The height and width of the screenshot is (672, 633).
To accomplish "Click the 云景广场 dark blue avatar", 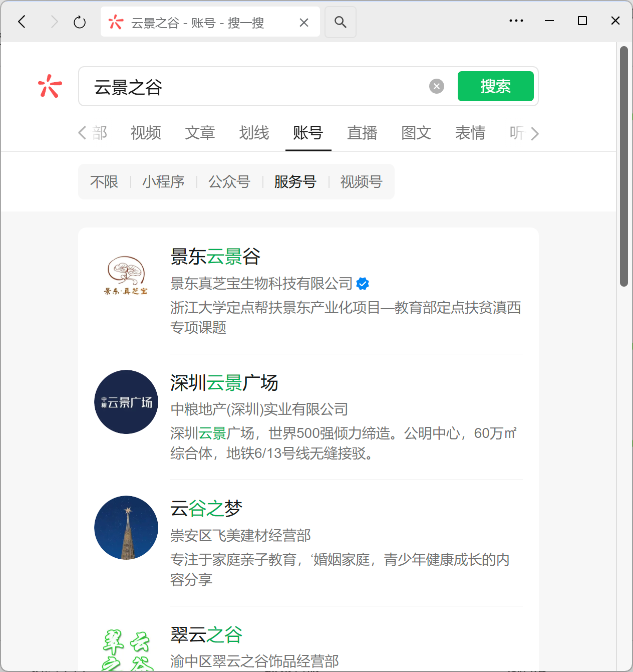I will coord(126,402).
